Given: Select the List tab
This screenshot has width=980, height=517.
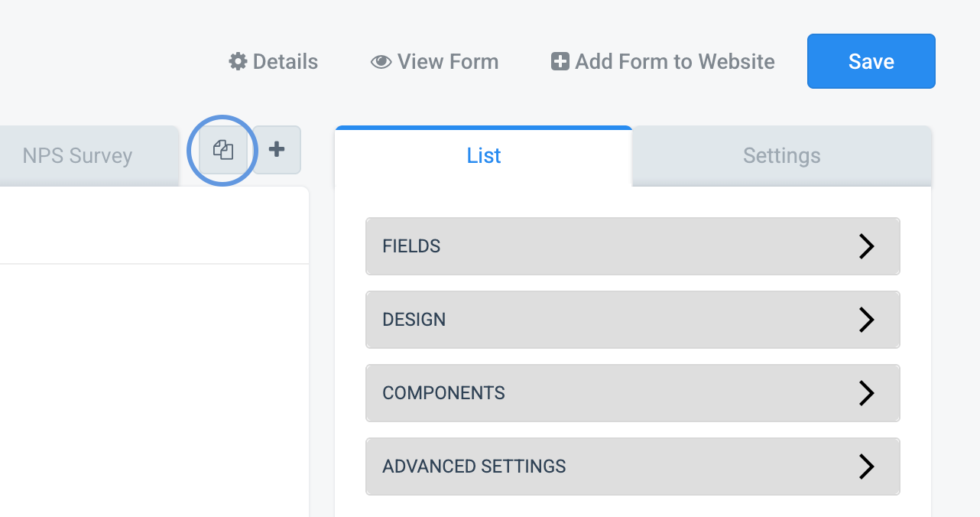Looking at the screenshot, I should (x=484, y=156).
